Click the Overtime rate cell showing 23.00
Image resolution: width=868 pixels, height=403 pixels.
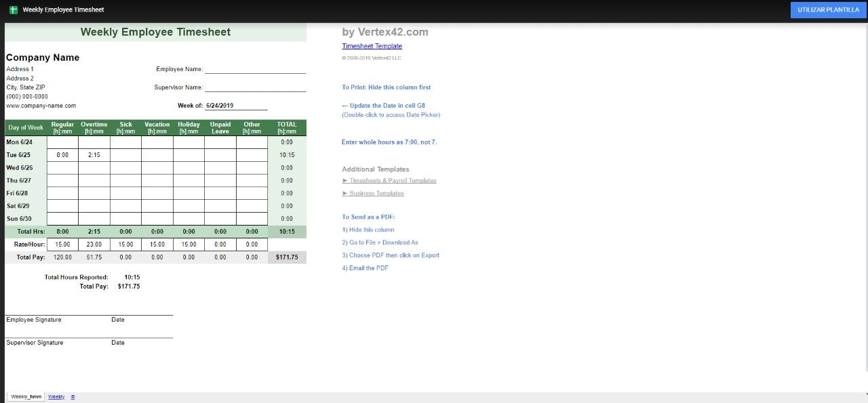tap(94, 245)
